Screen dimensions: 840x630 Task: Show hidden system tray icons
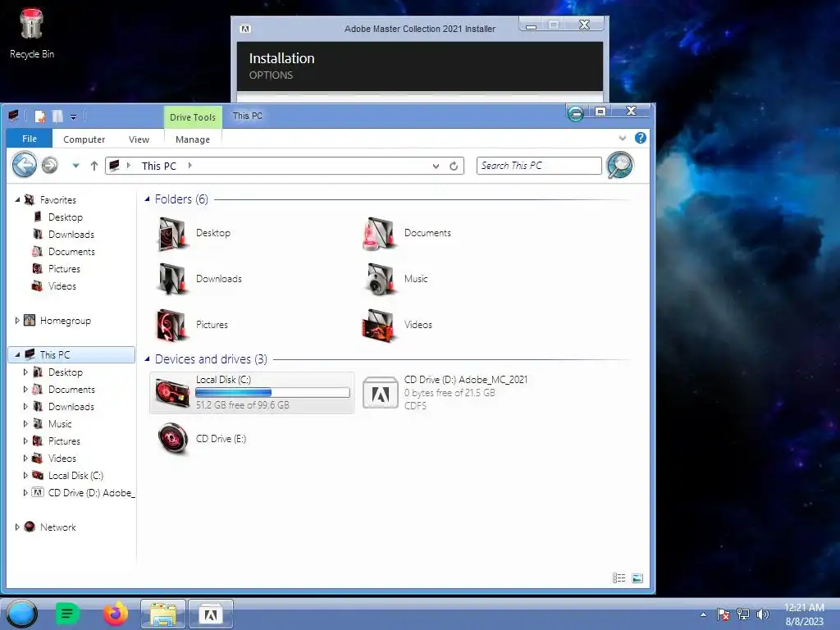[703, 614]
